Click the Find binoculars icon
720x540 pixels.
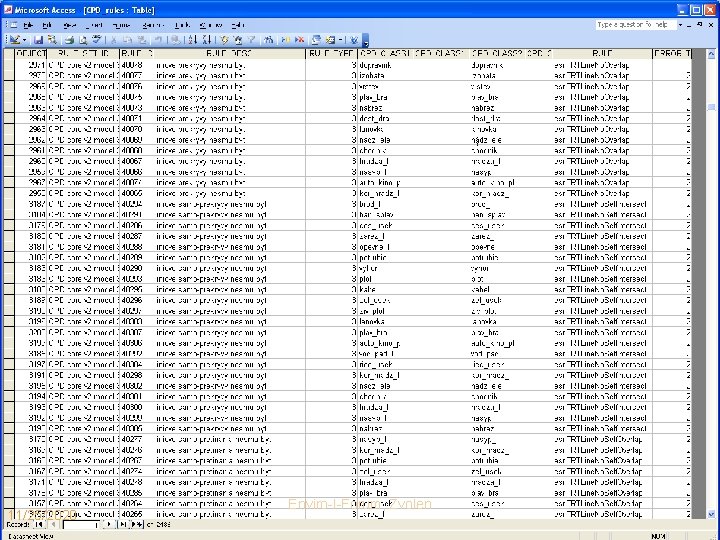tap(269, 40)
